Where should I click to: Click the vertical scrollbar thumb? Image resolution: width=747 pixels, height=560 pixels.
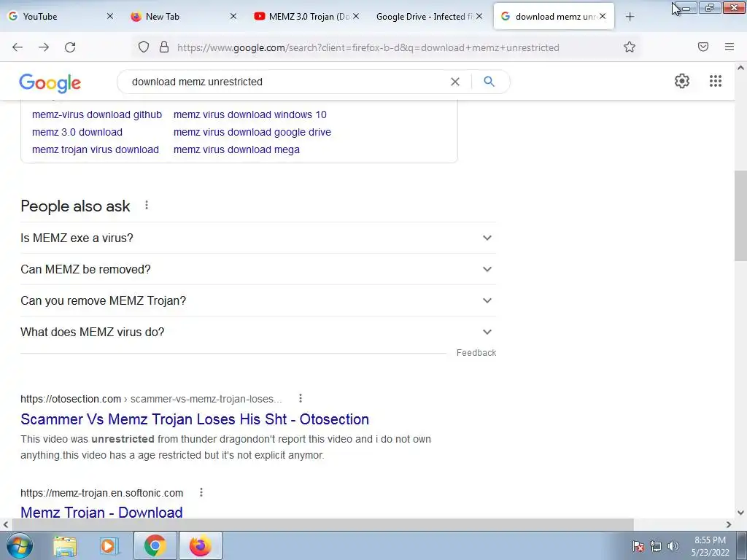coord(740,215)
